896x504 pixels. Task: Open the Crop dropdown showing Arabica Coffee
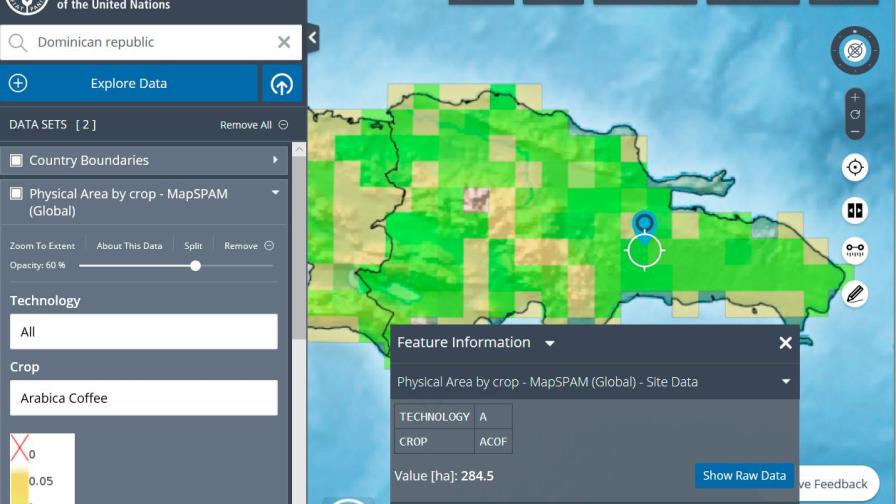(x=143, y=398)
